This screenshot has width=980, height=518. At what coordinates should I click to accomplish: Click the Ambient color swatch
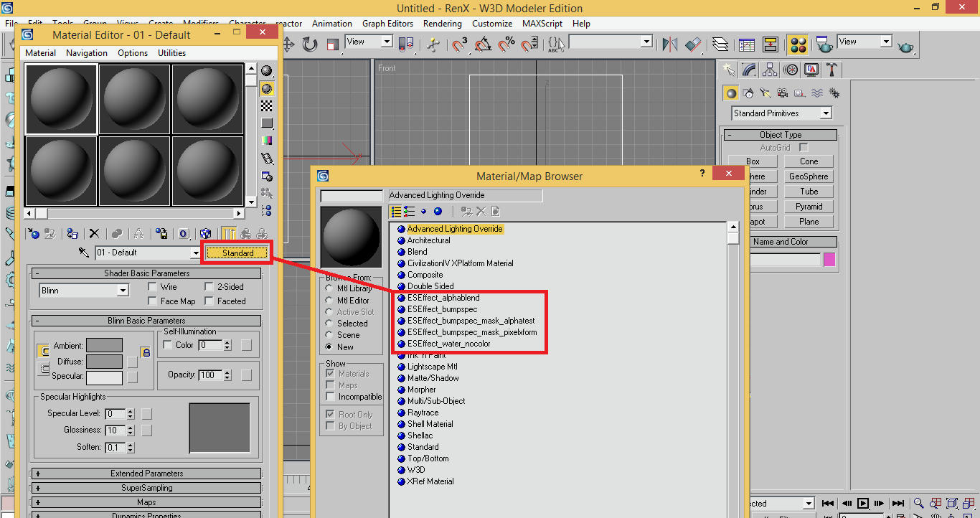[x=104, y=346]
